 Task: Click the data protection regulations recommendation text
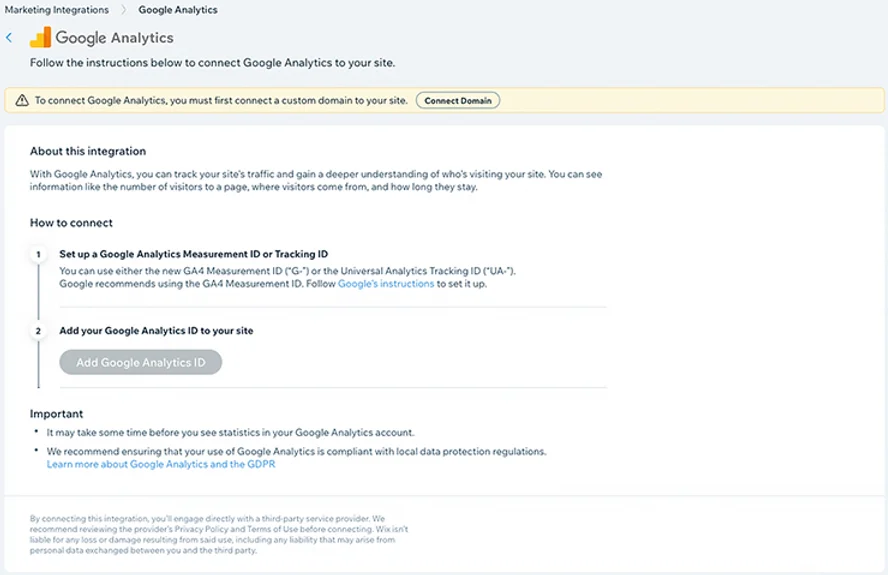pos(296,452)
